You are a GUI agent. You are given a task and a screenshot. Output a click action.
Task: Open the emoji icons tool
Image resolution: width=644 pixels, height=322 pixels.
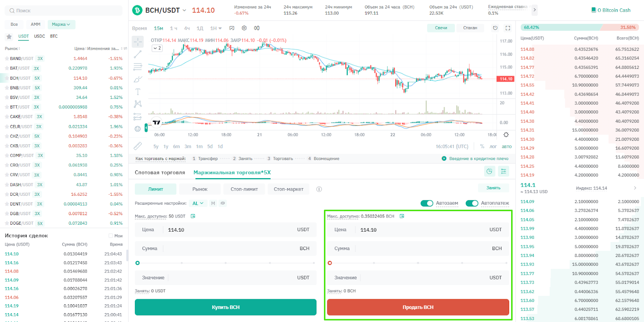[138, 129]
